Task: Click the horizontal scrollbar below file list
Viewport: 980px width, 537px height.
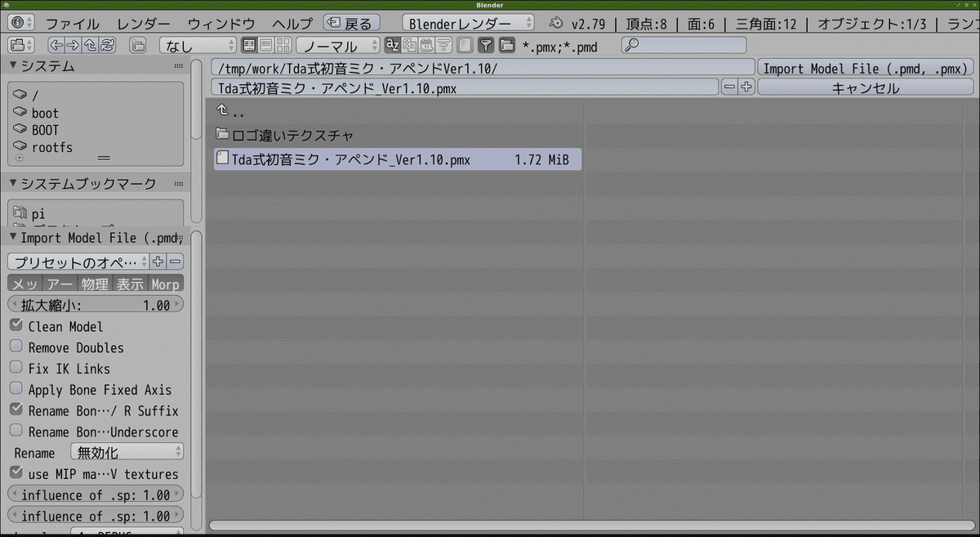Action: point(591,526)
